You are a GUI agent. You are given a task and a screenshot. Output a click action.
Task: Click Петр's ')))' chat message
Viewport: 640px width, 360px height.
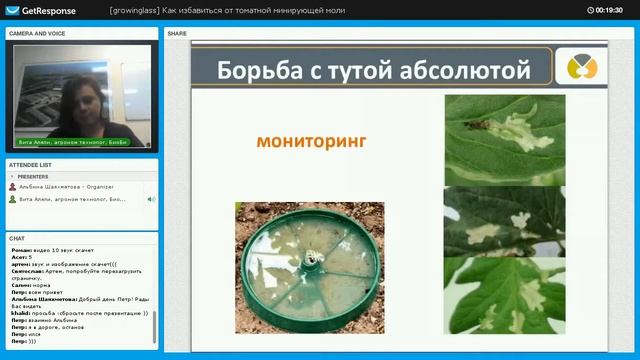24,341
